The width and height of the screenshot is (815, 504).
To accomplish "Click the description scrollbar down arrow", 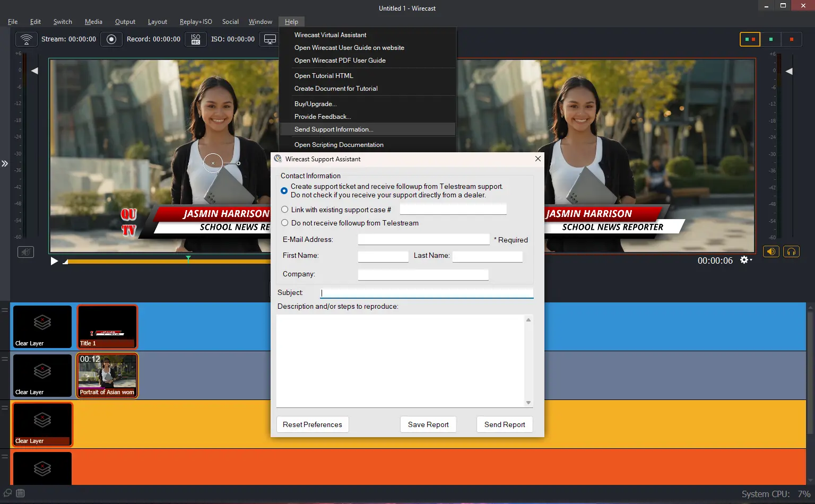I will point(528,403).
